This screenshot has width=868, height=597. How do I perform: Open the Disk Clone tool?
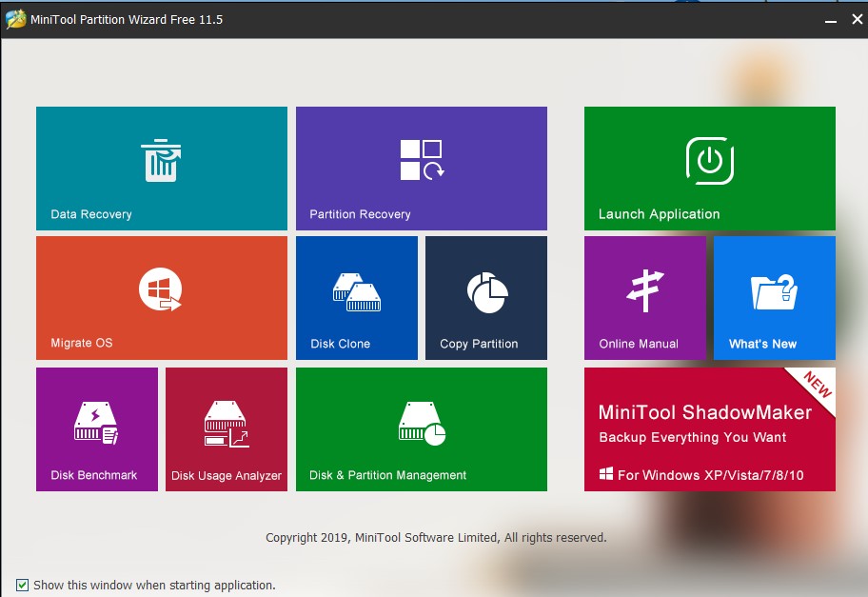pyautogui.click(x=356, y=297)
